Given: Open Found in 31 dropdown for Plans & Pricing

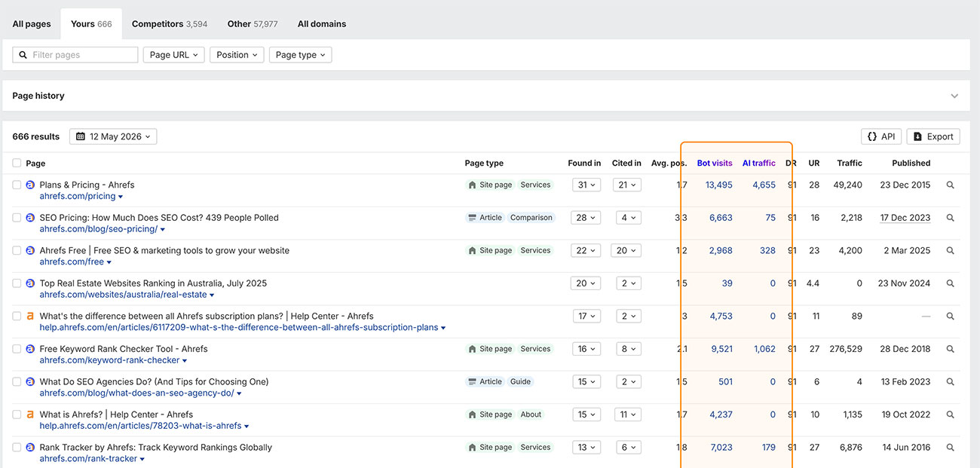Looking at the screenshot, I should (x=586, y=185).
